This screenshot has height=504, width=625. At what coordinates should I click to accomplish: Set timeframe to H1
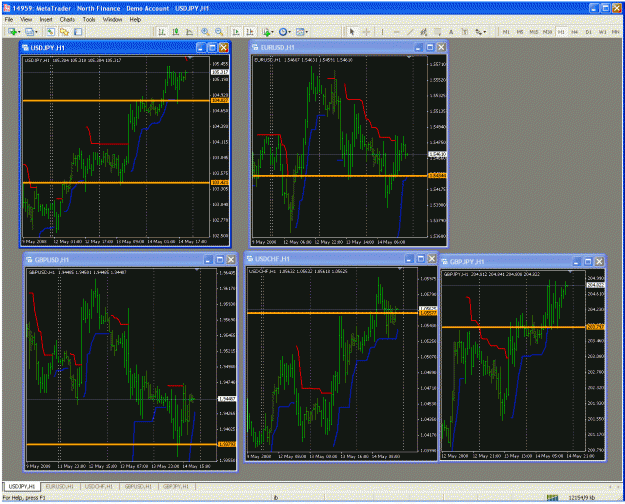pos(561,32)
